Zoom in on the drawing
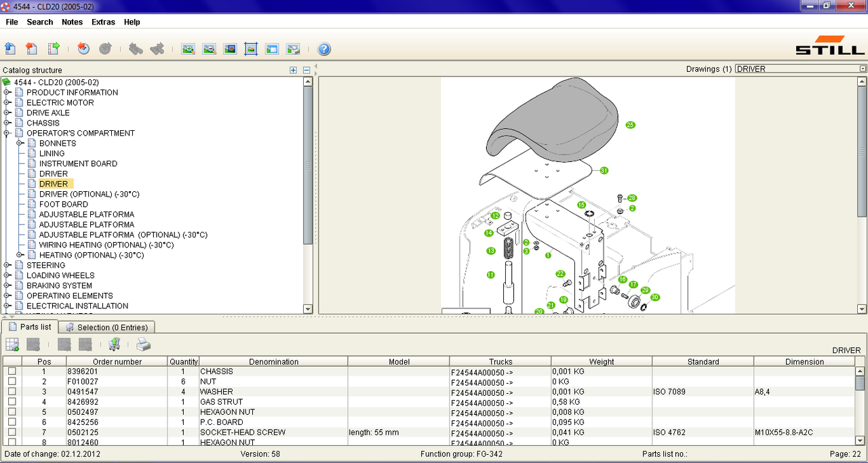The height and width of the screenshot is (463, 868). 188,49
